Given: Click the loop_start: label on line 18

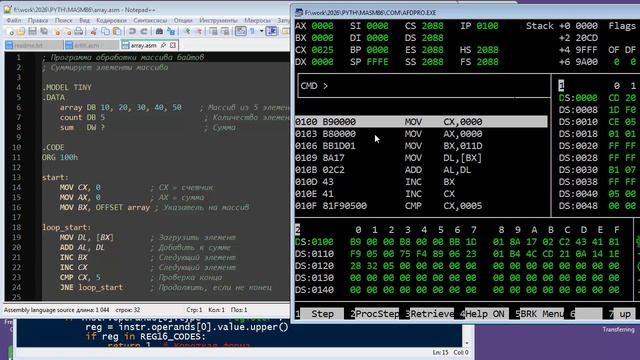Looking at the screenshot, I should (66, 227).
